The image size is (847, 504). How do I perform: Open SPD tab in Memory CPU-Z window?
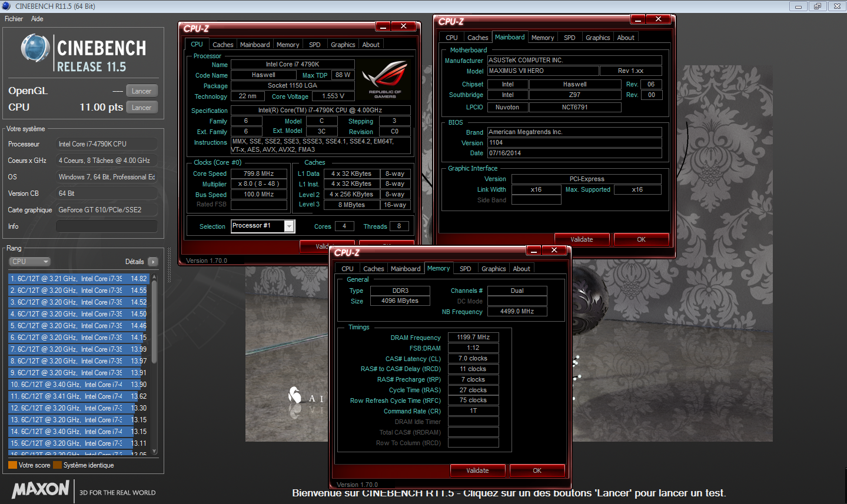[466, 269]
